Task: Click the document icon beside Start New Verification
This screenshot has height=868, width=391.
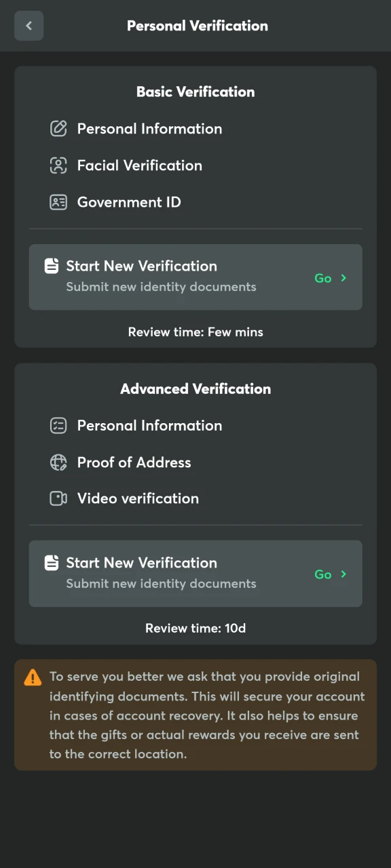Action: click(52, 266)
